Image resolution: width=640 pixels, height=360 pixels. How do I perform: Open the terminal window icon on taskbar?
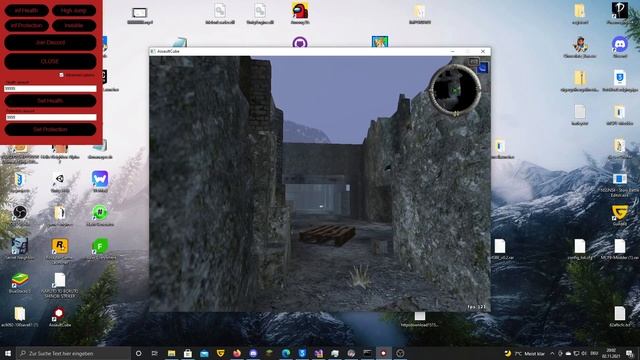[367, 353]
